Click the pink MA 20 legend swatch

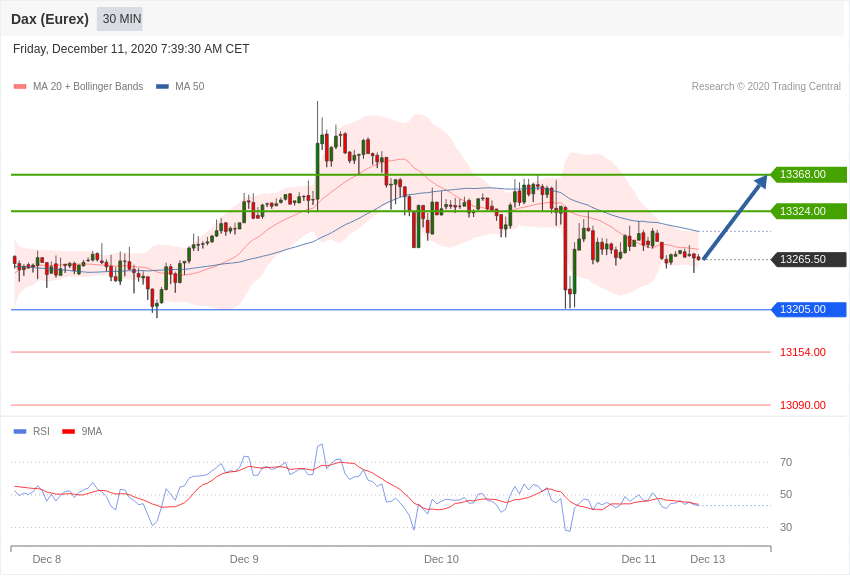point(20,87)
